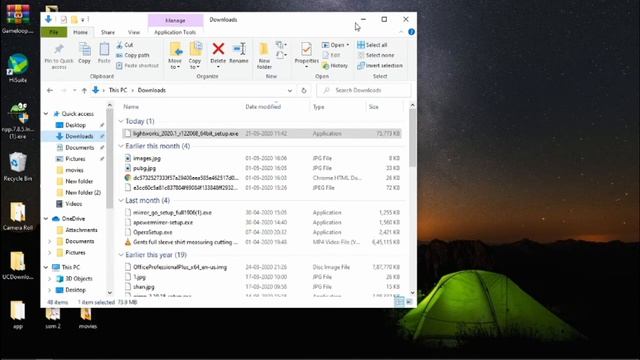Image resolution: width=640 pixels, height=360 pixels.
Task: Sort by Size column header
Action: (x=373, y=107)
